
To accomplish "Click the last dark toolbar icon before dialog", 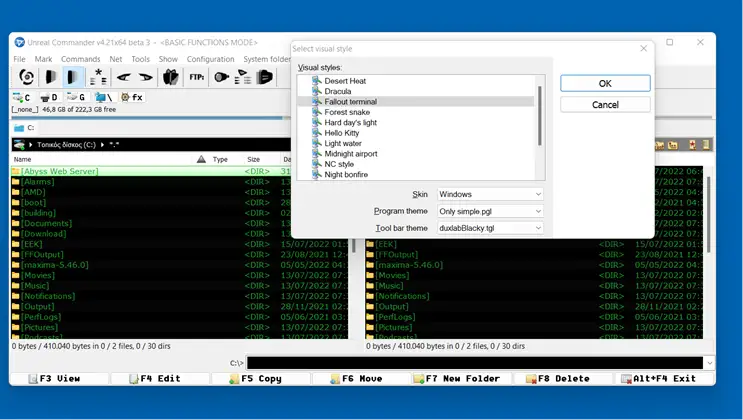I will coord(265,77).
